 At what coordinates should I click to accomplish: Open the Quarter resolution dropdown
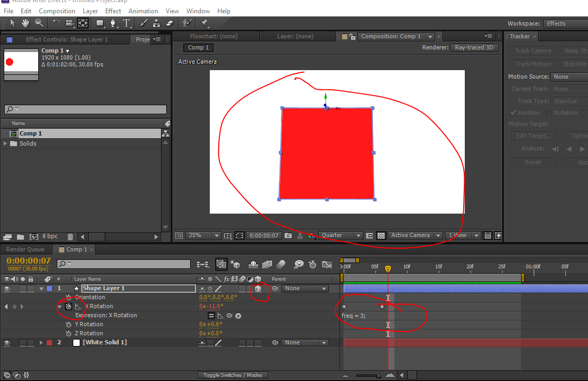[x=340, y=235]
